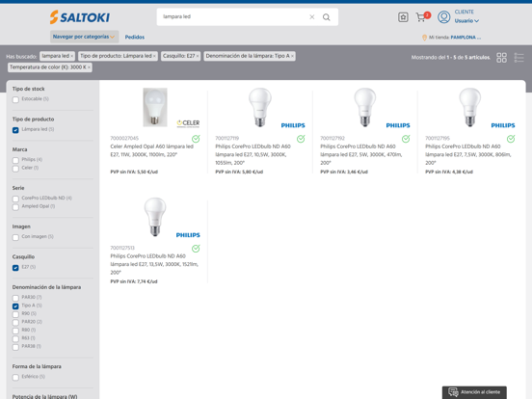This screenshot has width=532, height=399.
Task: Click the Celer bulb product thumbnail
Action: pos(155,107)
